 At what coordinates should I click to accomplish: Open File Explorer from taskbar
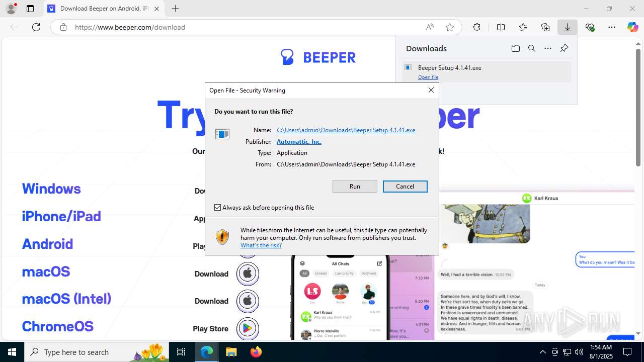click(231, 352)
